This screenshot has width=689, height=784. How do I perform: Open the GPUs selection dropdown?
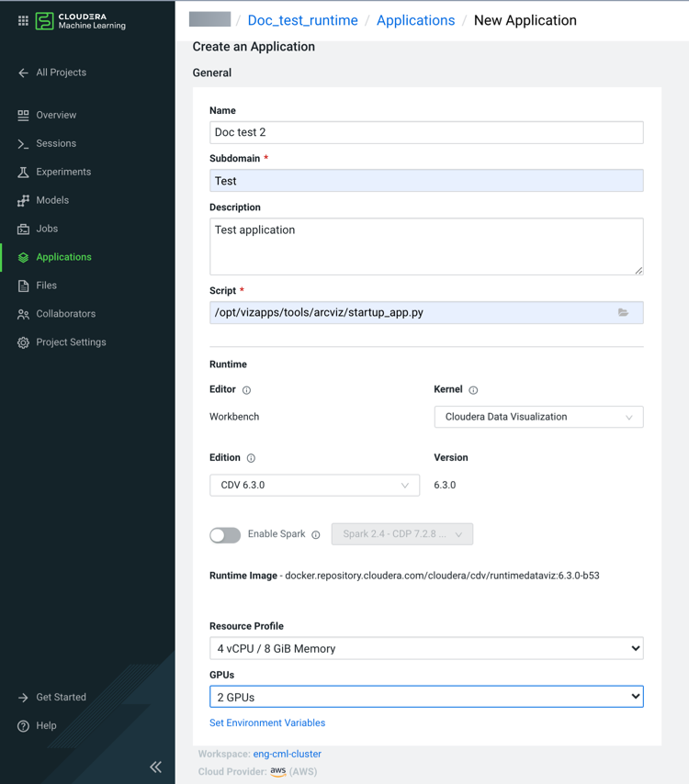(x=426, y=697)
